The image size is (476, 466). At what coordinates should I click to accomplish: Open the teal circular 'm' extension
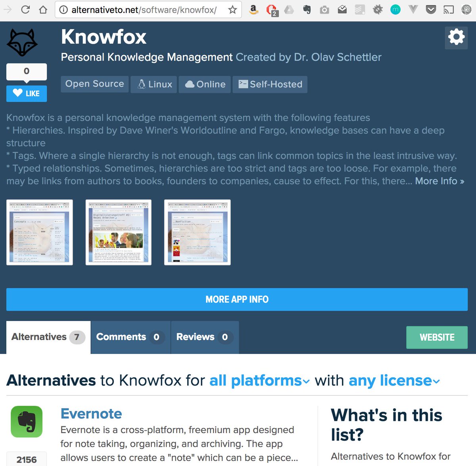pos(395,10)
